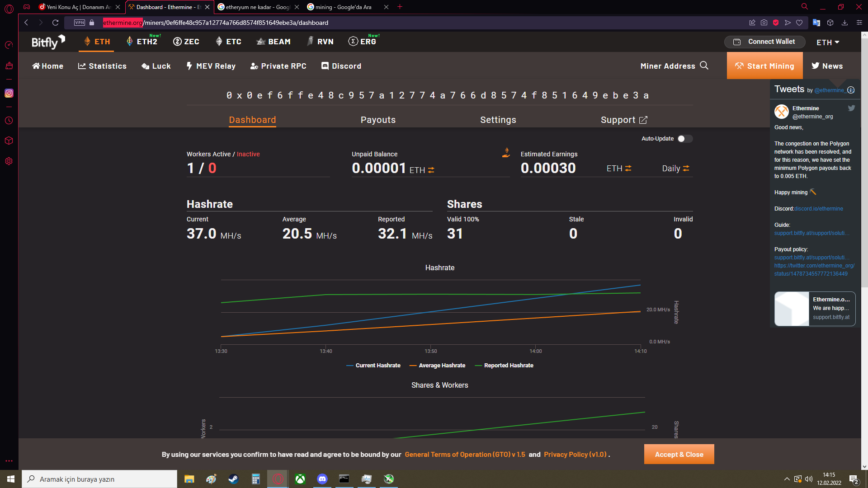Image resolution: width=868 pixels, height=488 pixels.
Task: Open Discord from the taskbar
Action: pyautogui.click(x=322, y=479)
